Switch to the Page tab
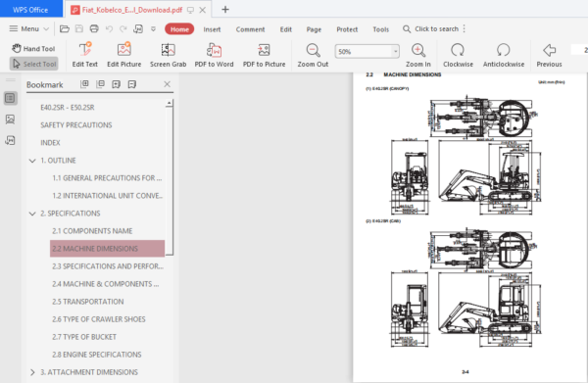Viewport: 588px width, 383px height. coord(314,29)
